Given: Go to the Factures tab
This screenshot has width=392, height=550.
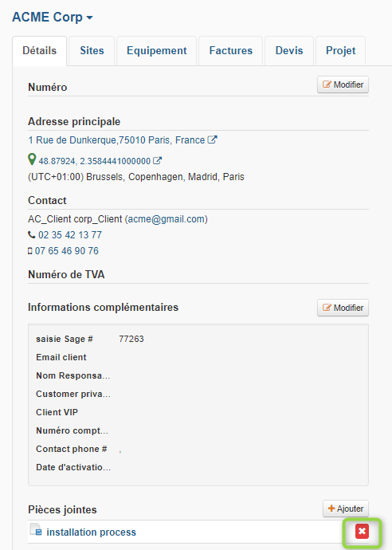Looking at the screenshot, I should pos(231,50).
